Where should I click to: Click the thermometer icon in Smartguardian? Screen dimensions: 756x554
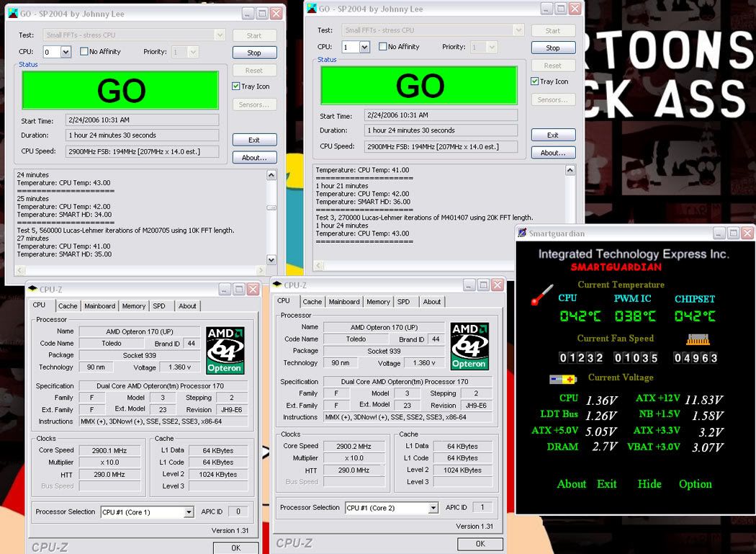541,295
